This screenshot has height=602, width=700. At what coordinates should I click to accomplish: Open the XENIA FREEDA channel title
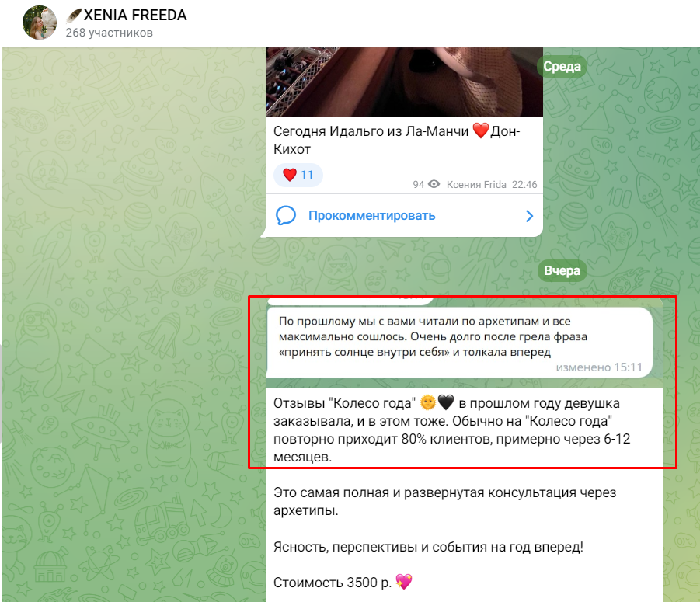(135, 16)
